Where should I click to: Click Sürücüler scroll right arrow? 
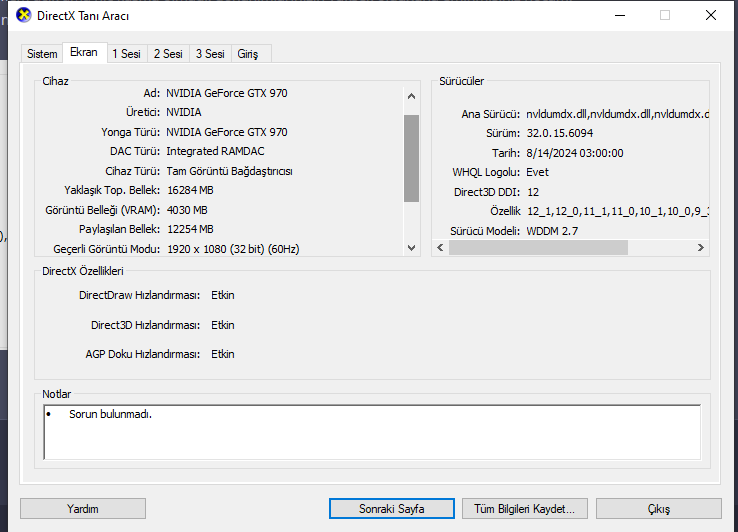(x=700, y=248)
